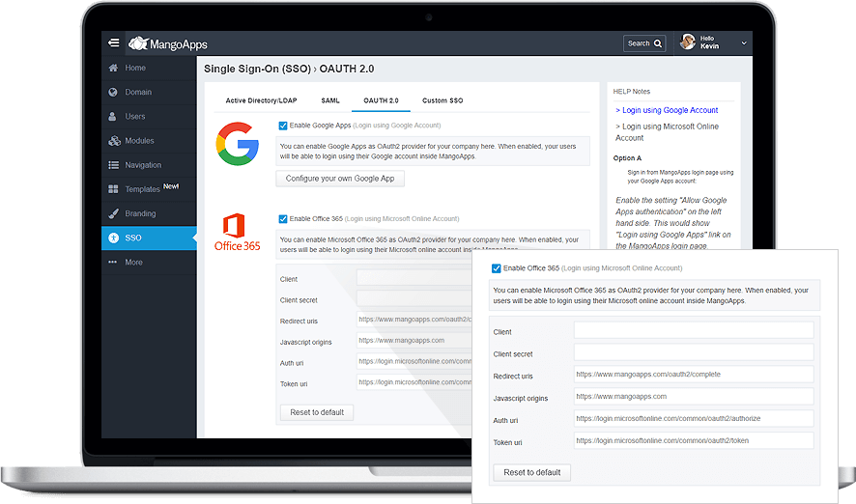Click Token uri field in zoomed panel
This screenshot has height=504, width=856.
coord(694,440)
